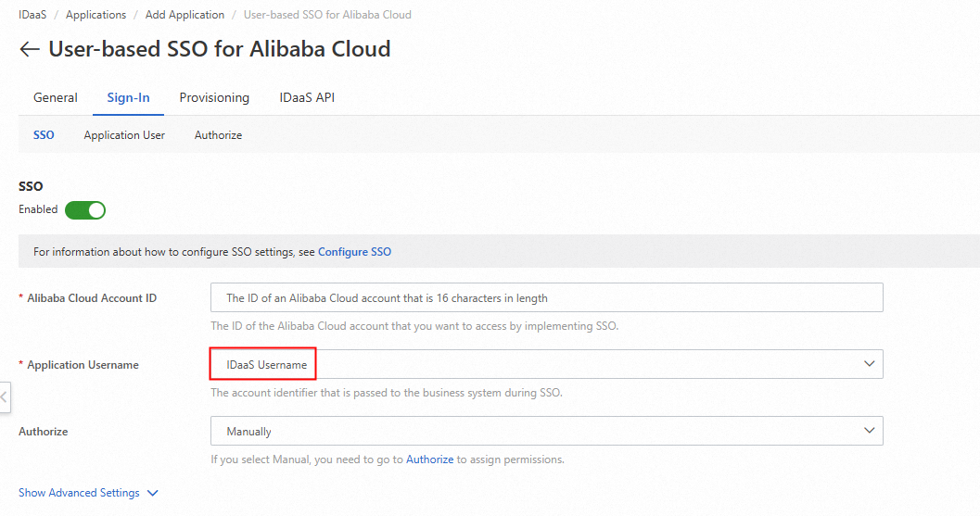Image resolution: width=980 pixels, height=516 pixels.
Task: Open the Authorize mode dropdown
Action: pyautogui.click(x=546, y=431)
